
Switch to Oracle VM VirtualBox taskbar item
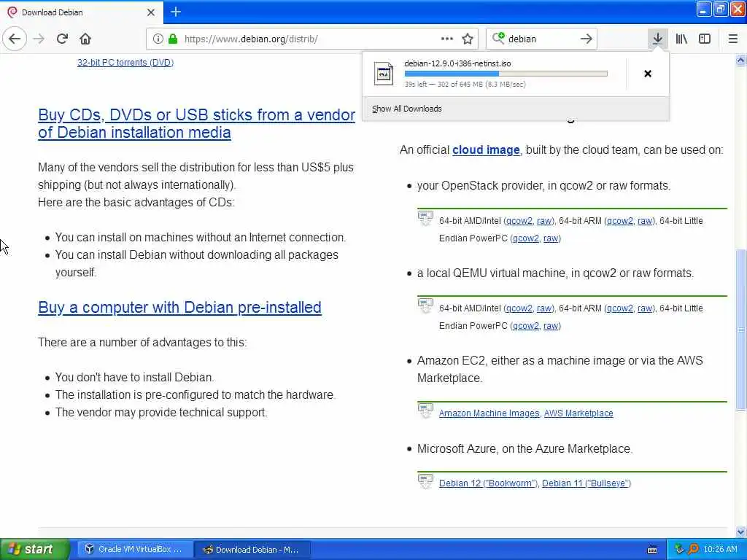pos(135,550)
